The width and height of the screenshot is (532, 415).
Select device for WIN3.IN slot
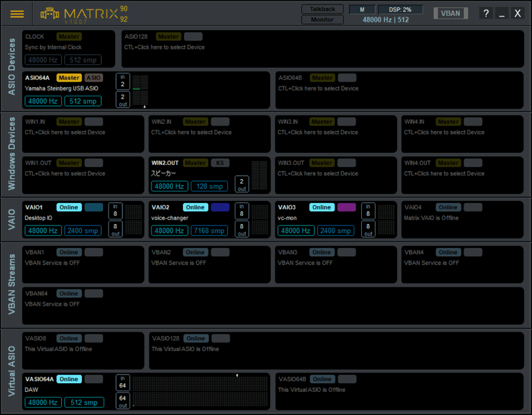(318, 132)
